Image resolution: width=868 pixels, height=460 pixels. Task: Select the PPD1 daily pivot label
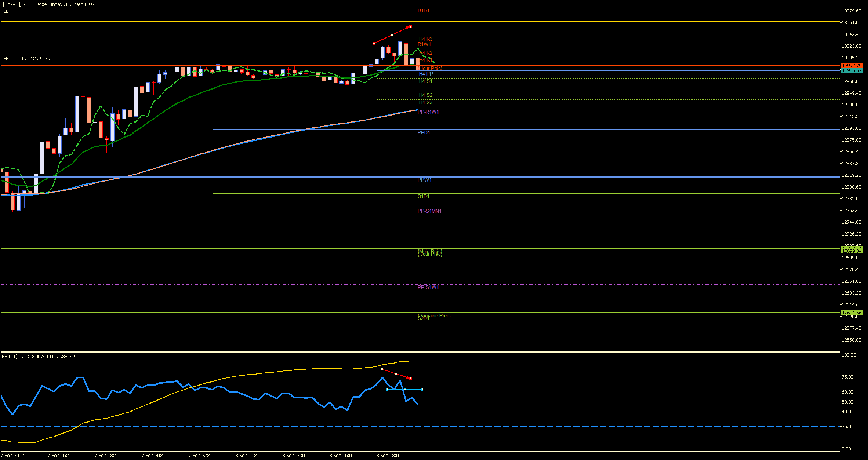click(x=424, y=132)
